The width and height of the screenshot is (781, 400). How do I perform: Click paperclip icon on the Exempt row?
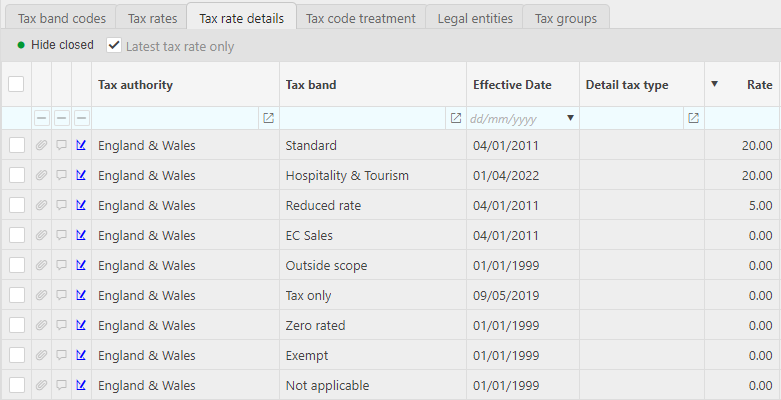tap(41, 355)
